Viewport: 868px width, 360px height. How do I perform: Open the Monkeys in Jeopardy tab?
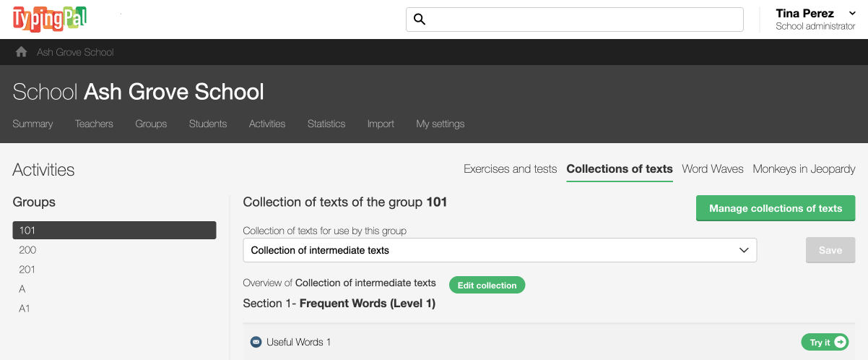click(x=804, y=168)
